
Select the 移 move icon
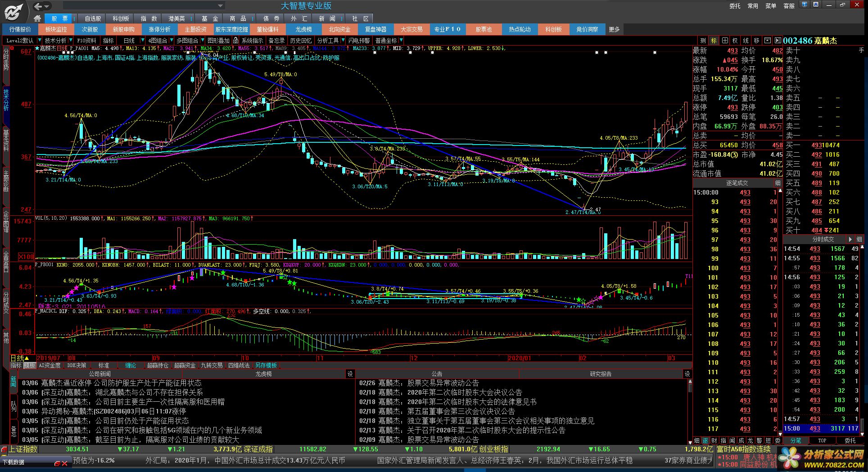coord(757,41)
